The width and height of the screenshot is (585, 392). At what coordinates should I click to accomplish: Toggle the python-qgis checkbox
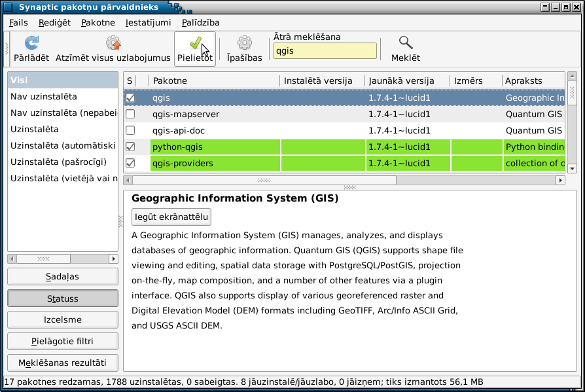click(130, 147)
